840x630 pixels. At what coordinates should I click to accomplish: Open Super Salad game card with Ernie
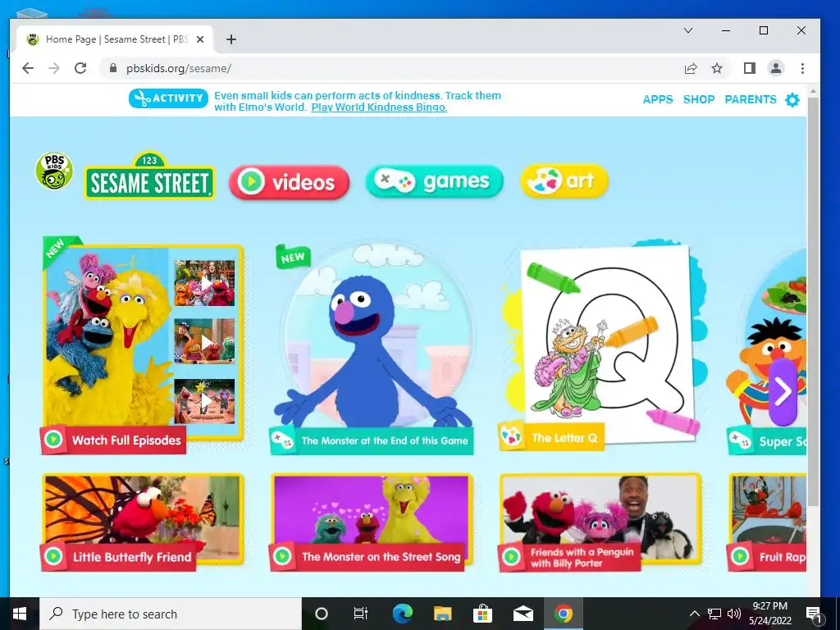point(767,348)
